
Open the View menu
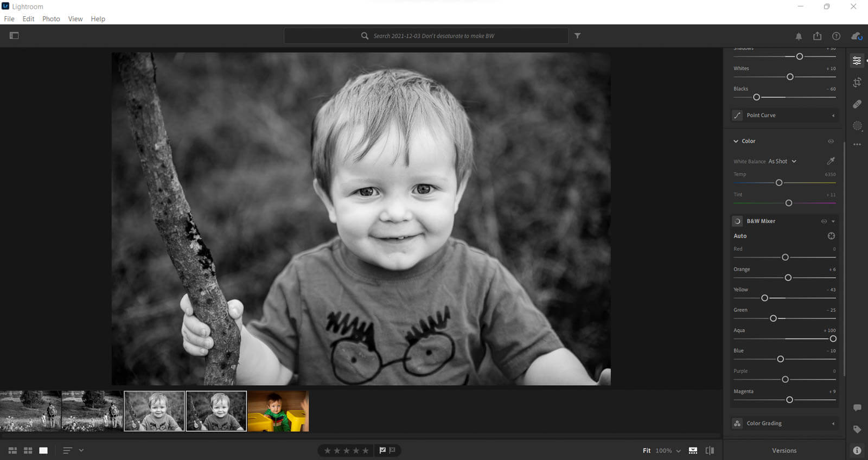click(x=75, y=19)
